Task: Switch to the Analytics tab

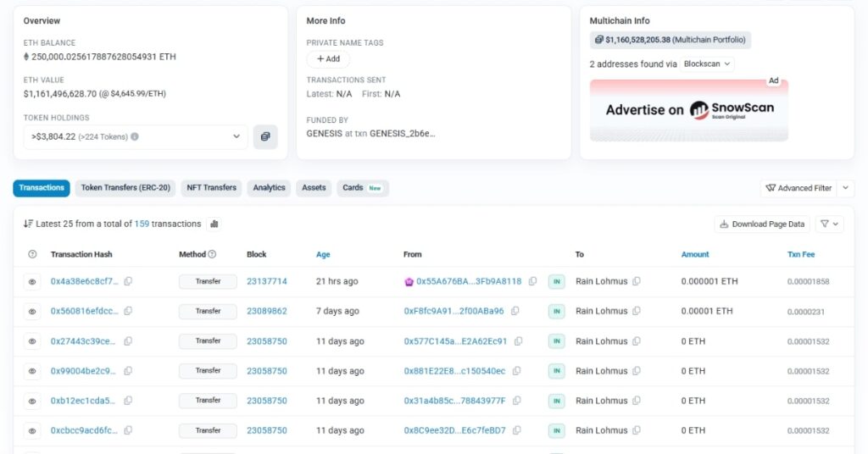Action: click(x=269, y=188)
